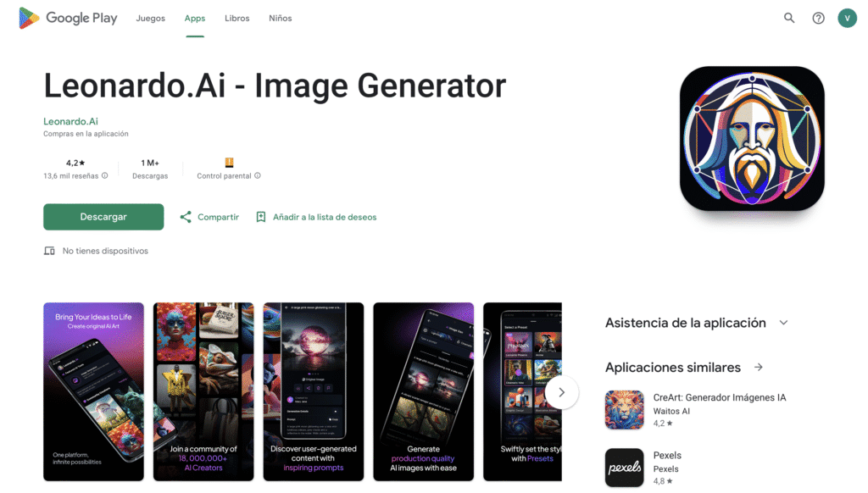Screen dimensions: 868x493
Task: Open the Pexels app icon
Action: (625, 468)
